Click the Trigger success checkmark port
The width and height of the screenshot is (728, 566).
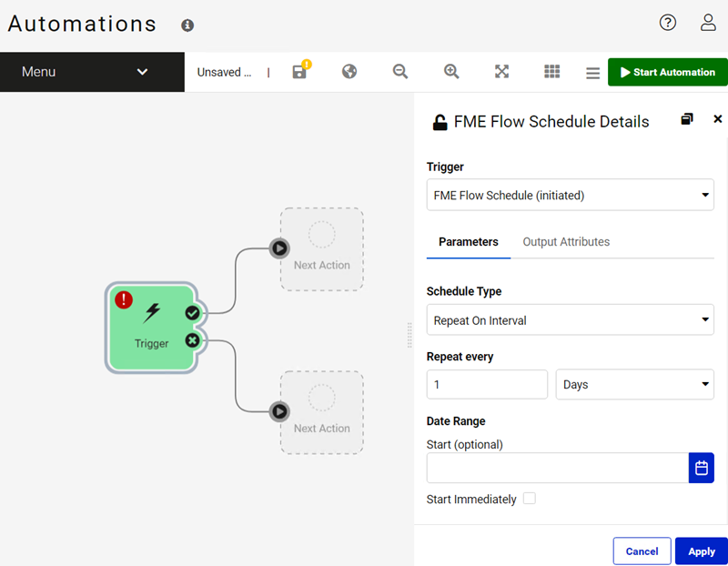[x=192, y=313]
